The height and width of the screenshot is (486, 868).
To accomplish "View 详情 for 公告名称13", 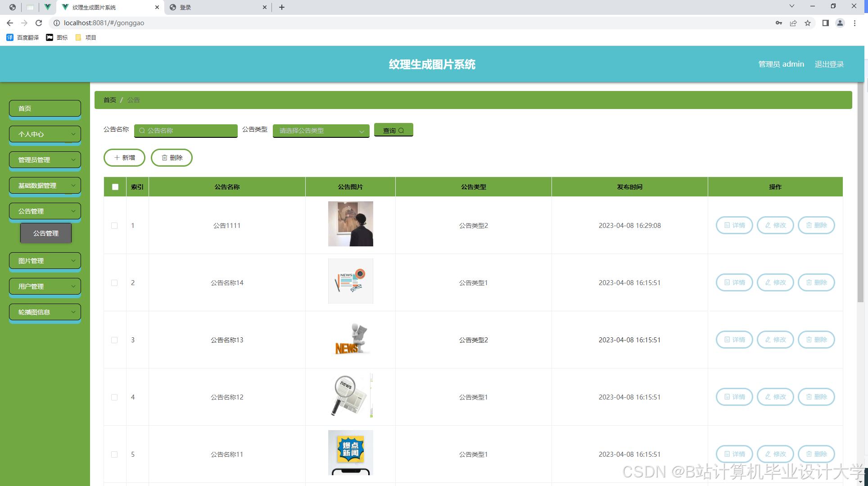I will point(734,340).
